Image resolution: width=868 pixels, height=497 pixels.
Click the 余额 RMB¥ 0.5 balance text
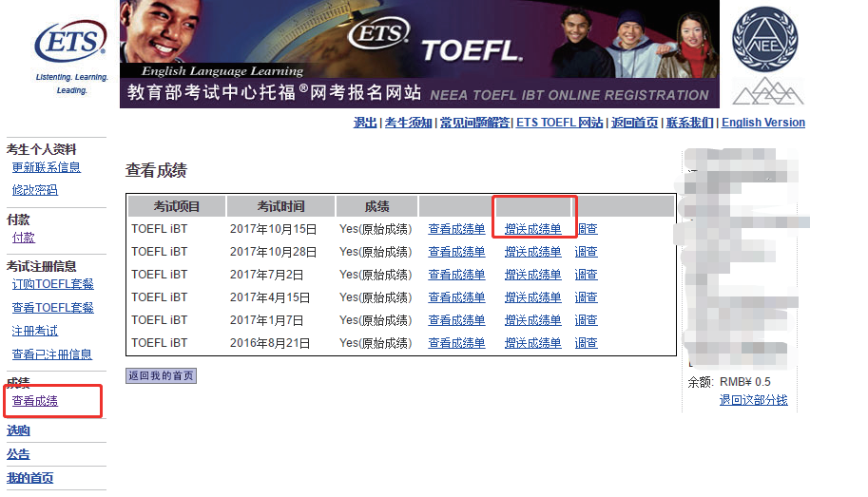tap(729, 382)
